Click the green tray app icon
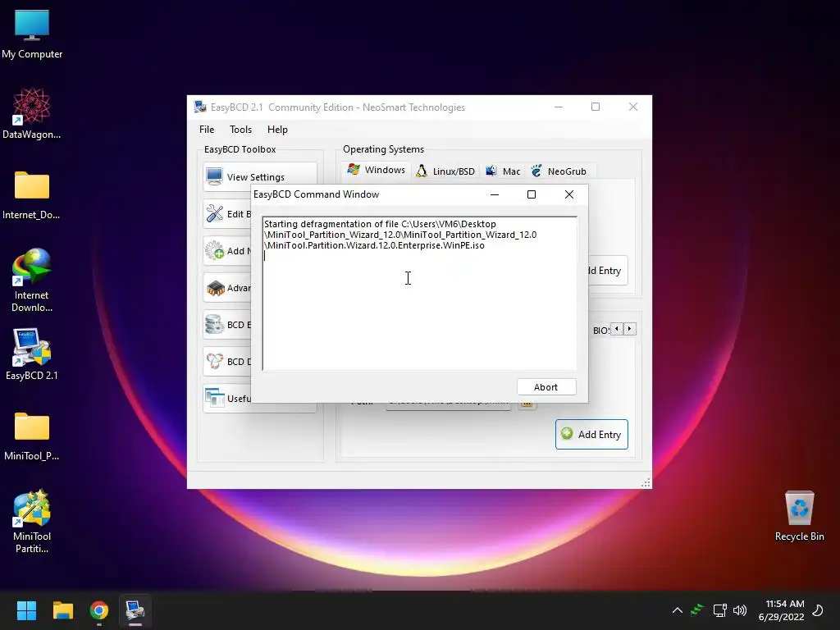840x630 pixels. [x=697, y=609]
